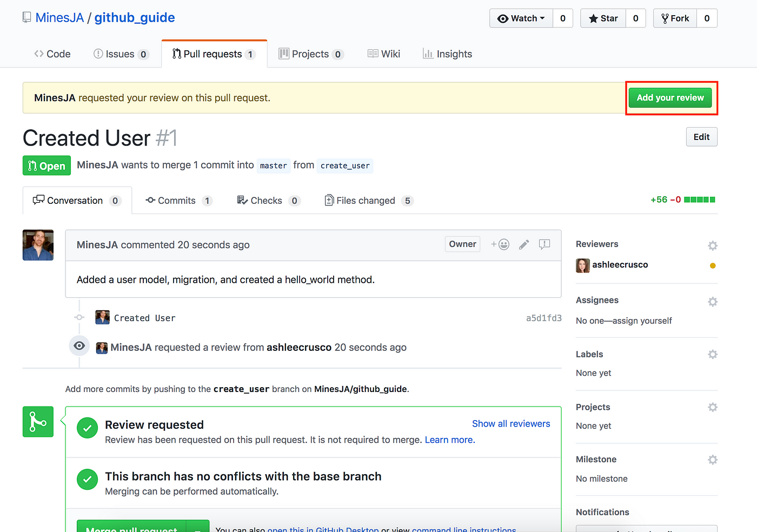Click MinesJA in the review request event
Image resolution: width=757 pixels, height=532 pixels.
pyautogui.click(x=131, y=348)
